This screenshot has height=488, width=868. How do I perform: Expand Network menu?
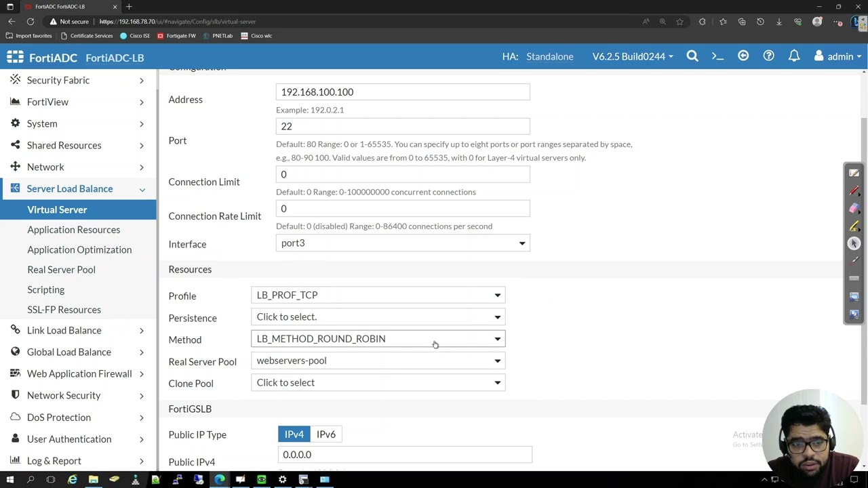click(78, 167)
